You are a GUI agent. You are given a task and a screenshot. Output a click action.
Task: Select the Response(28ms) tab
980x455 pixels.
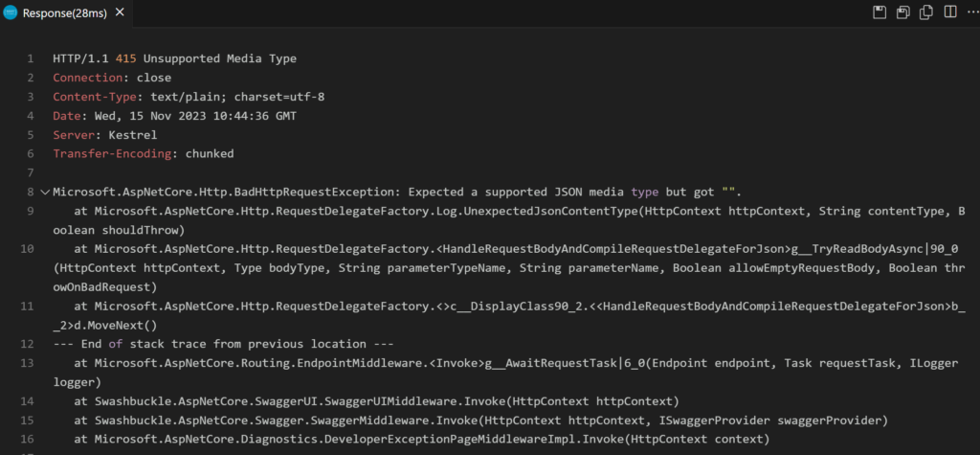67,11
